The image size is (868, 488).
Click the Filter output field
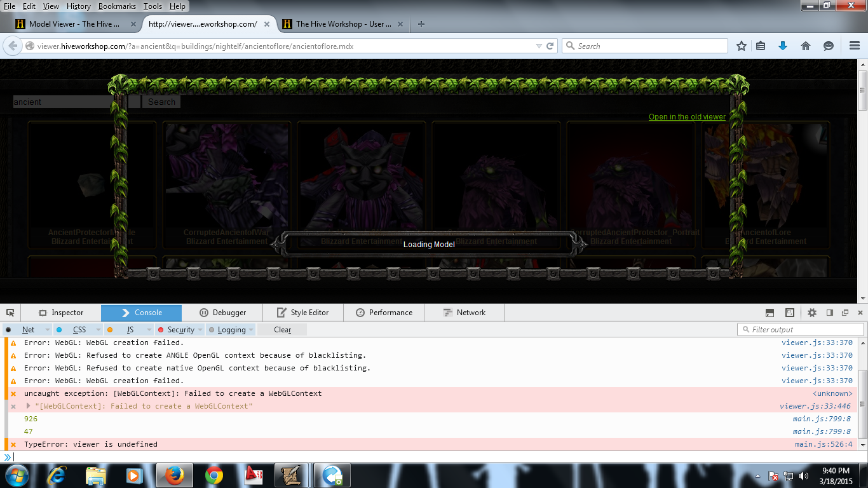click(x=801, y=330)
